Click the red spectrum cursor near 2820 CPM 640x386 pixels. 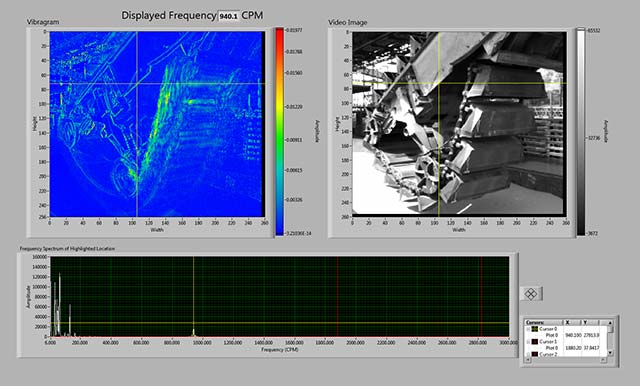tap(481, 297)
